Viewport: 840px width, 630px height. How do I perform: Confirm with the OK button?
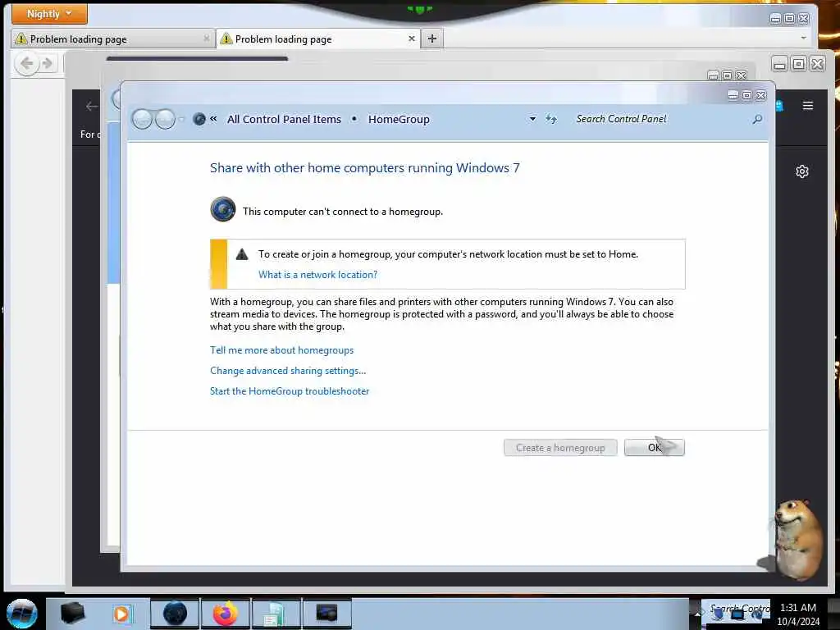coord(654,448)
